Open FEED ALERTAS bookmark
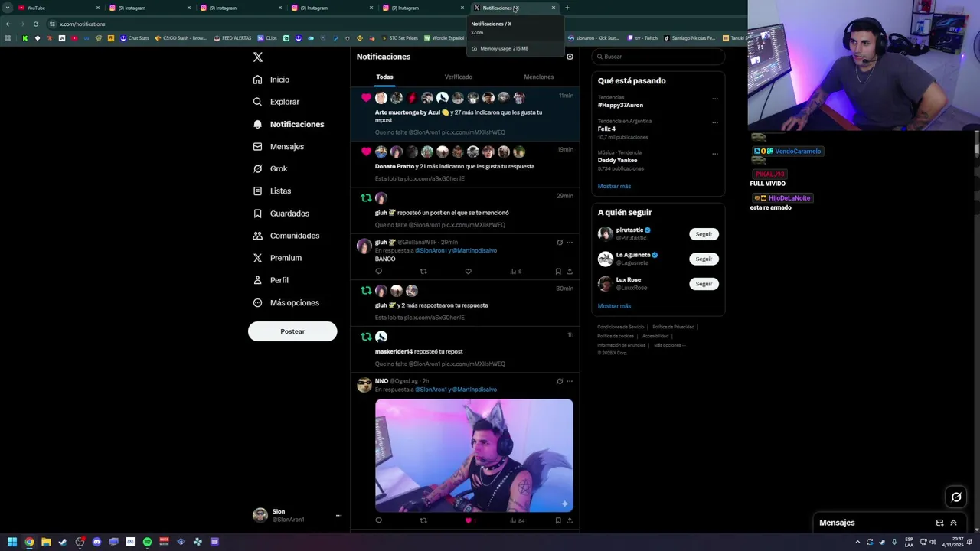980x551 pixels. (x=233, y=38)
